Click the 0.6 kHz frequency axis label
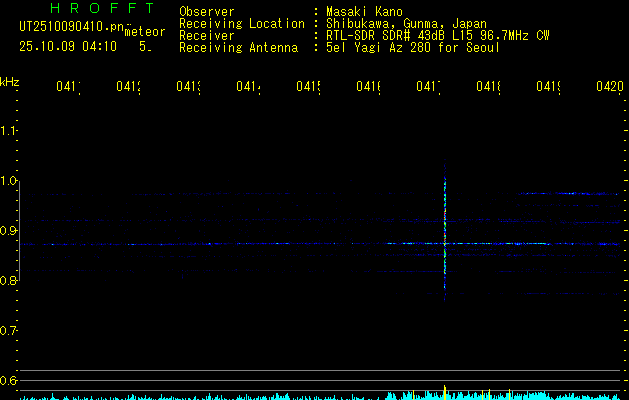The width and height of the screenshot is (629, 400). point(9,381)
